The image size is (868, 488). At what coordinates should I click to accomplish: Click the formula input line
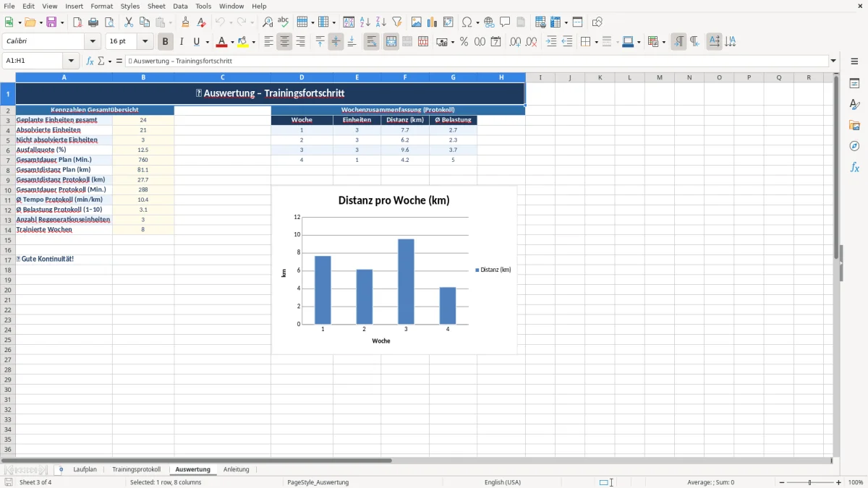click(x=477, y=61)
